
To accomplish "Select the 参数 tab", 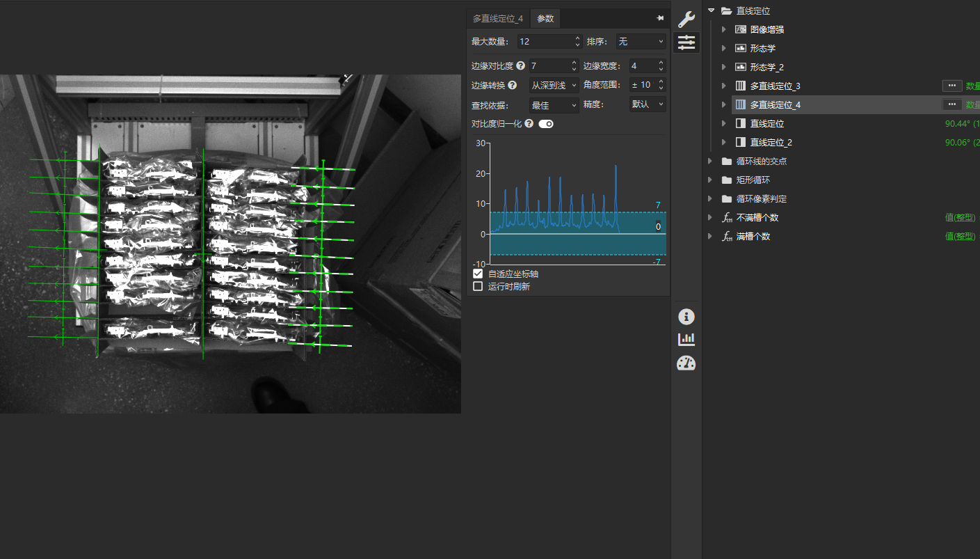I will [x=545, y=19].
